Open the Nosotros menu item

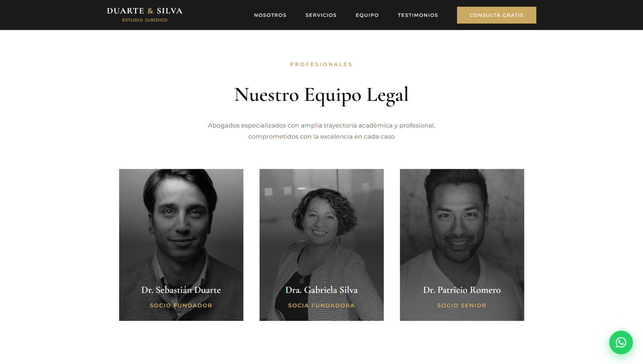tap(270, 15)
